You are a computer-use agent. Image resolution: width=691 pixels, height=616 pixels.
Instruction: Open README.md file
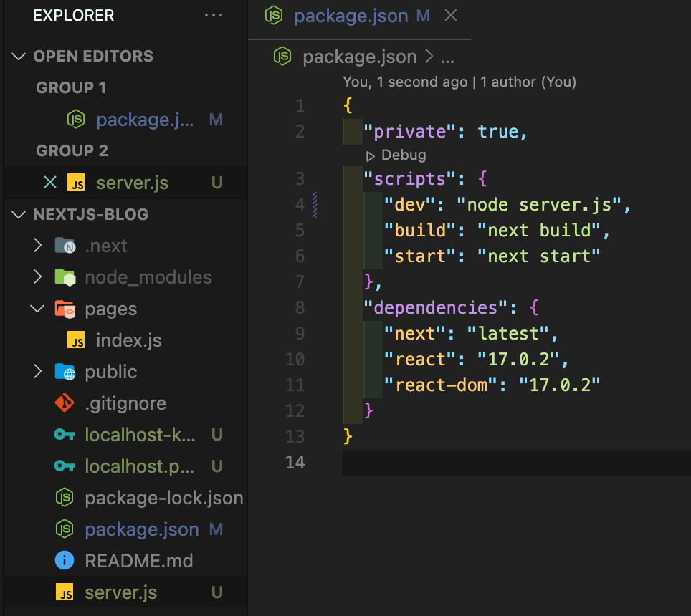click(x=139, y=561)
